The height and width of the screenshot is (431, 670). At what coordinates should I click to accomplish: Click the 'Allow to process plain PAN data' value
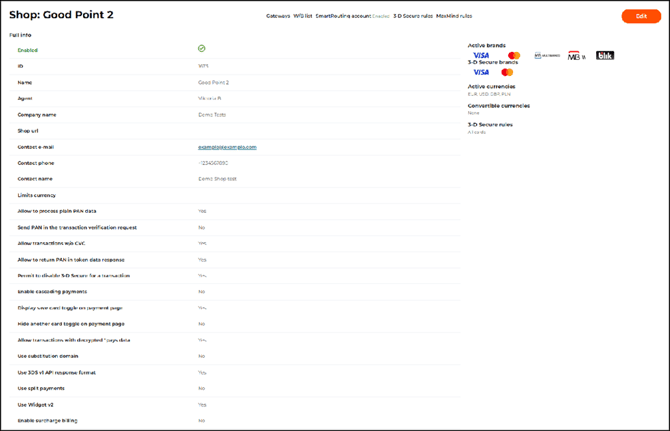tap(202, 211)
